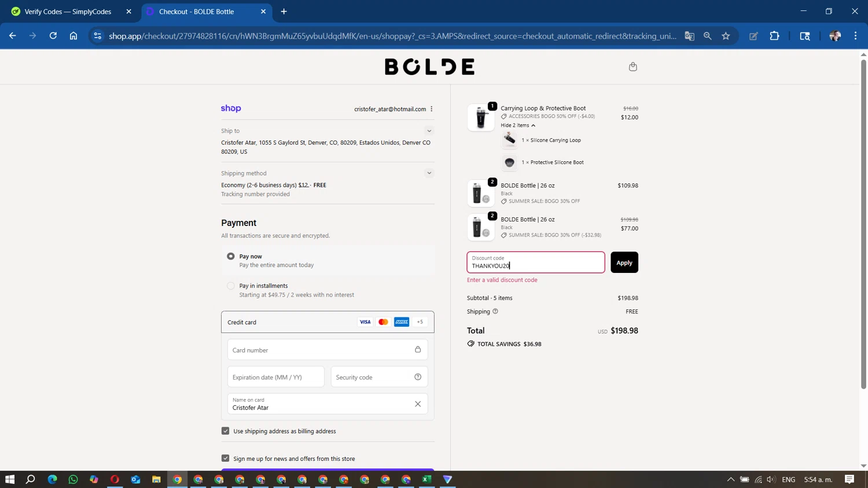Open the Windows Start menu
Viewport: 868px width, 488px height.
pos(10,479)
